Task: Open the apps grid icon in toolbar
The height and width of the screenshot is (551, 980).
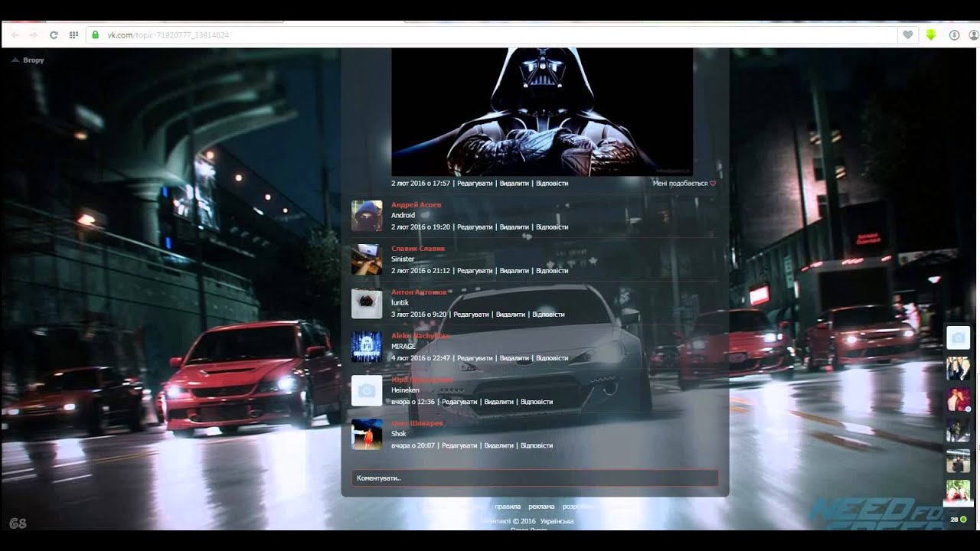Action: pos(73,35)
